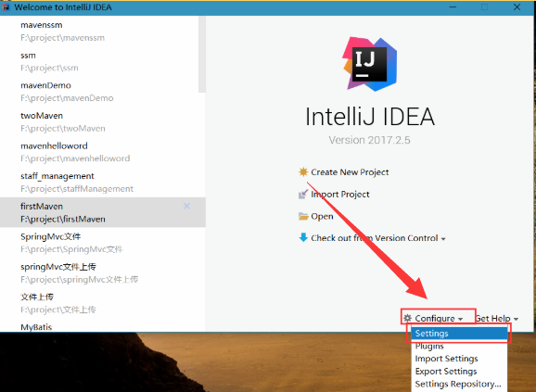Click the Import Project icon
Viewport: 536px width, 392px height.
pos(303,194)
